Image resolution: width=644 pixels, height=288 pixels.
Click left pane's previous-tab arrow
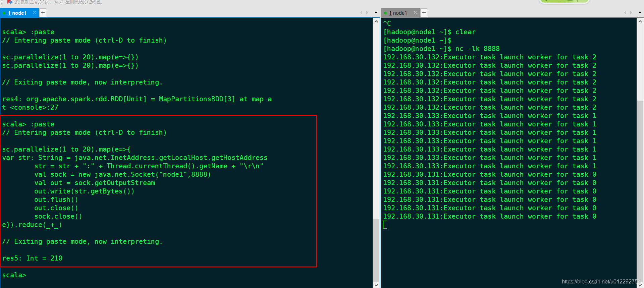361,13
